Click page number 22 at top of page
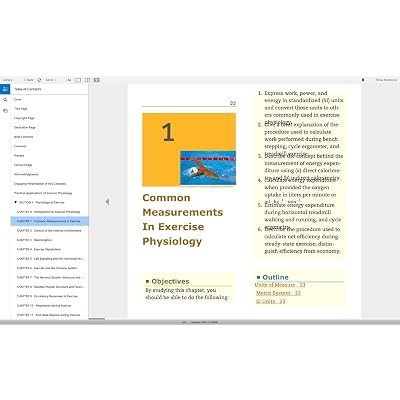400x400 pixels. point(233,103)
